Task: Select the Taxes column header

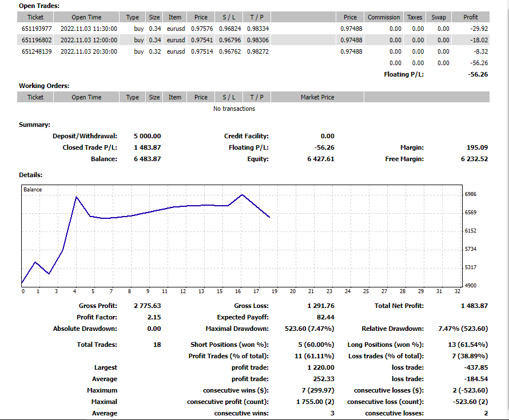Action: [415, 17]
